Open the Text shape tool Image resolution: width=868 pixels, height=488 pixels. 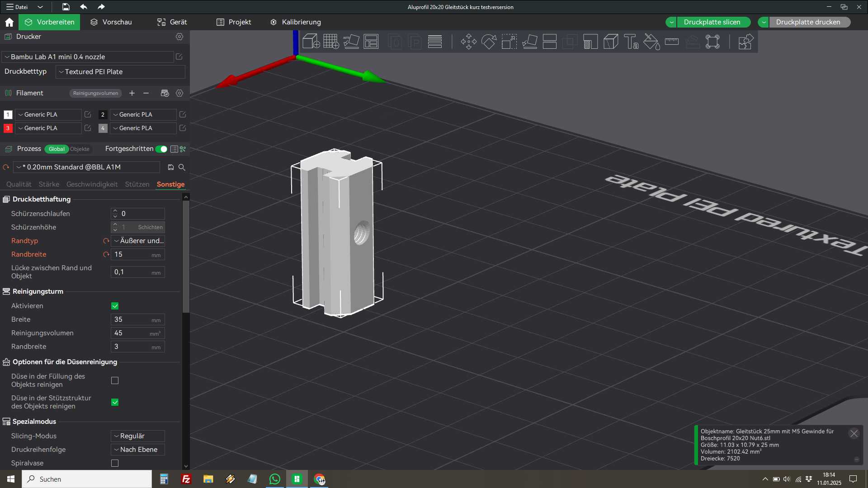(631, 42)
